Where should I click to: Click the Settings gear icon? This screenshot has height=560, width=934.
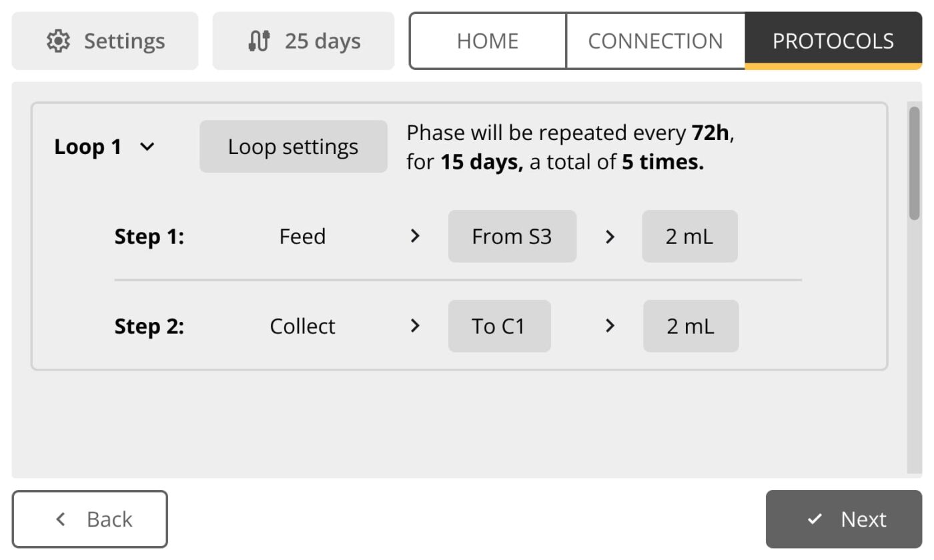coord(59,41)
